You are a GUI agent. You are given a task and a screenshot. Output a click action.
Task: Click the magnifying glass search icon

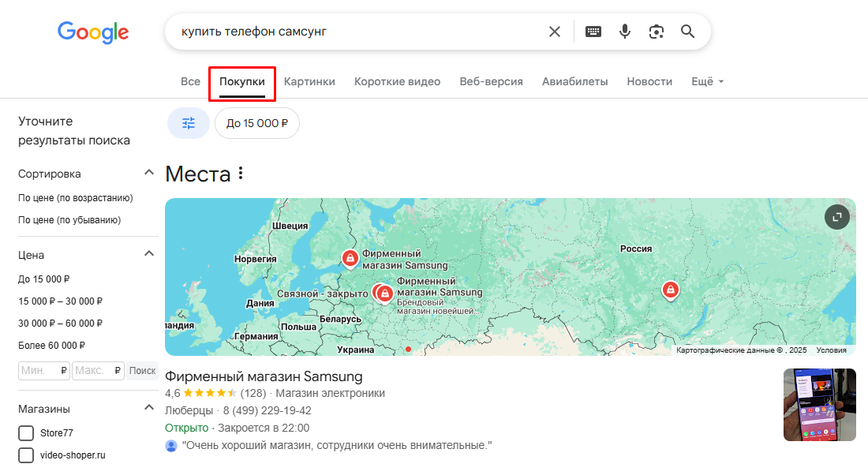click(687, 31)
